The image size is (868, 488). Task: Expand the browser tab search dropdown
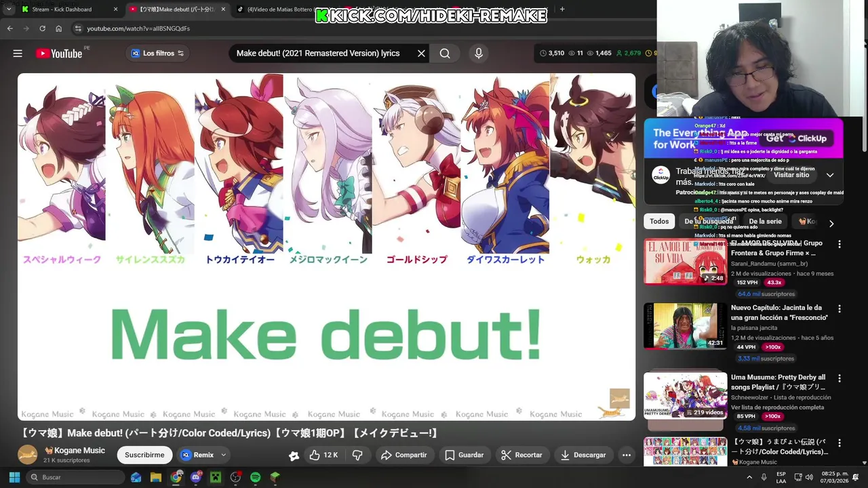[x=8, y=9]
